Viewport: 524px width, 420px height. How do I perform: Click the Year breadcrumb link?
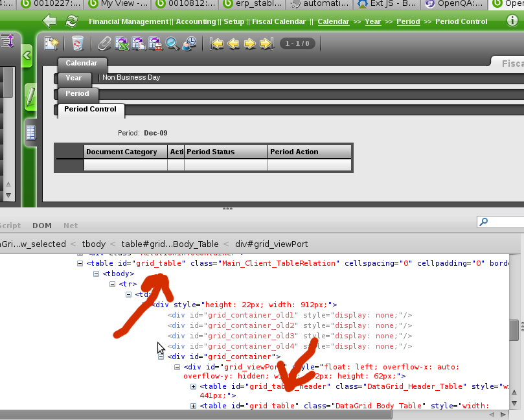click(372, 21)
